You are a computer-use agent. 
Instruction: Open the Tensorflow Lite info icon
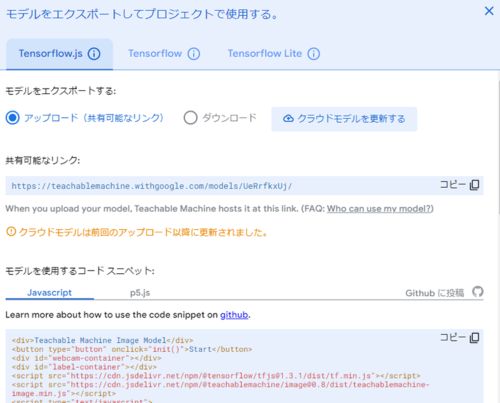[313, 54]
